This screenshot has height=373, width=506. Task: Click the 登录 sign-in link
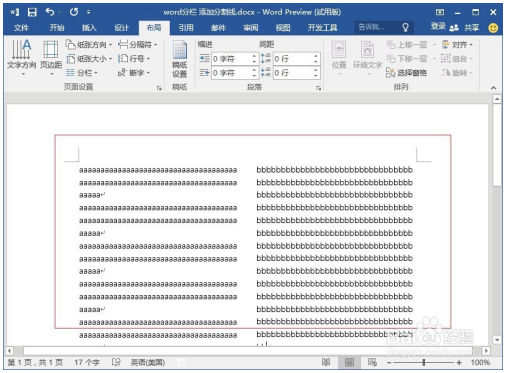click(438, 26)
